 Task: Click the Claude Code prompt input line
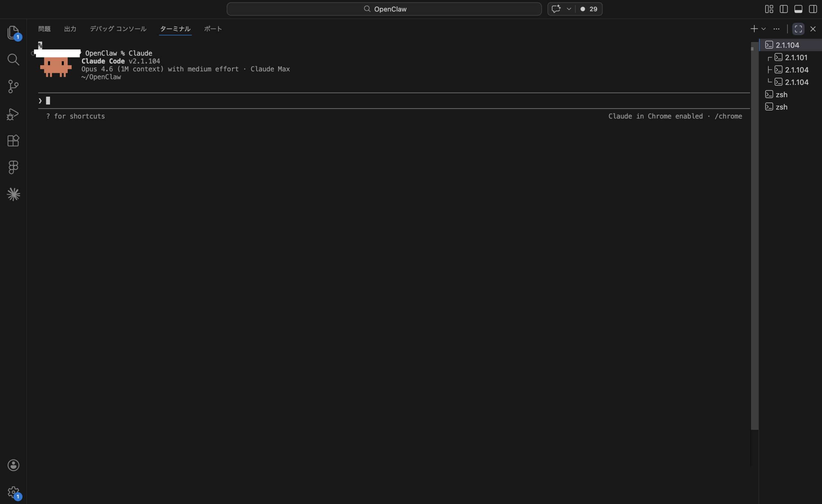coord(394,101)
